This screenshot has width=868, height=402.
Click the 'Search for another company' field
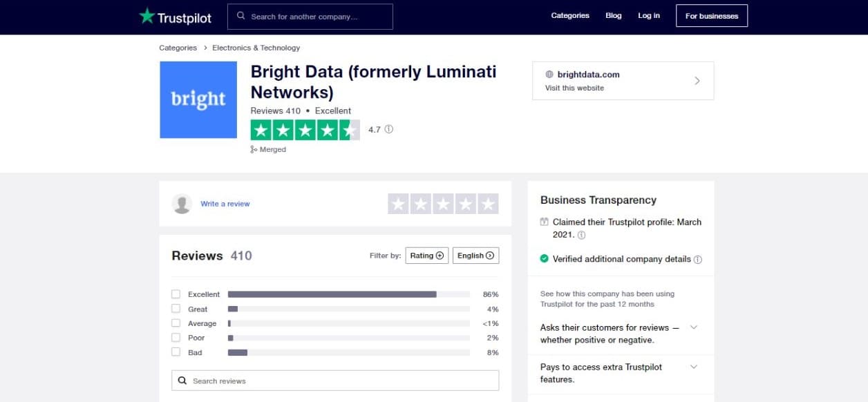tap(310, 16)
